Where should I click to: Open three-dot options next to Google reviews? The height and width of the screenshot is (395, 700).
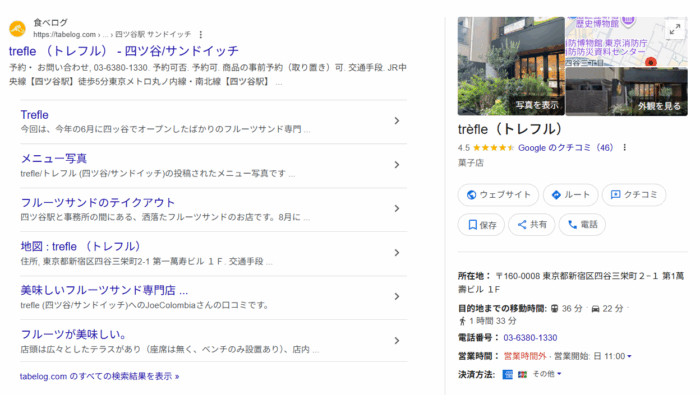tap(625, 148)
